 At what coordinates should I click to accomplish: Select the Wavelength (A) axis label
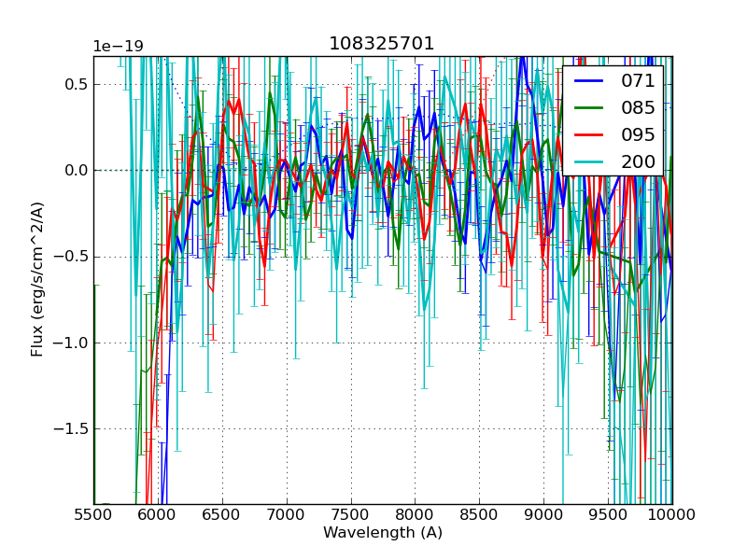click(x=383, y=533)
